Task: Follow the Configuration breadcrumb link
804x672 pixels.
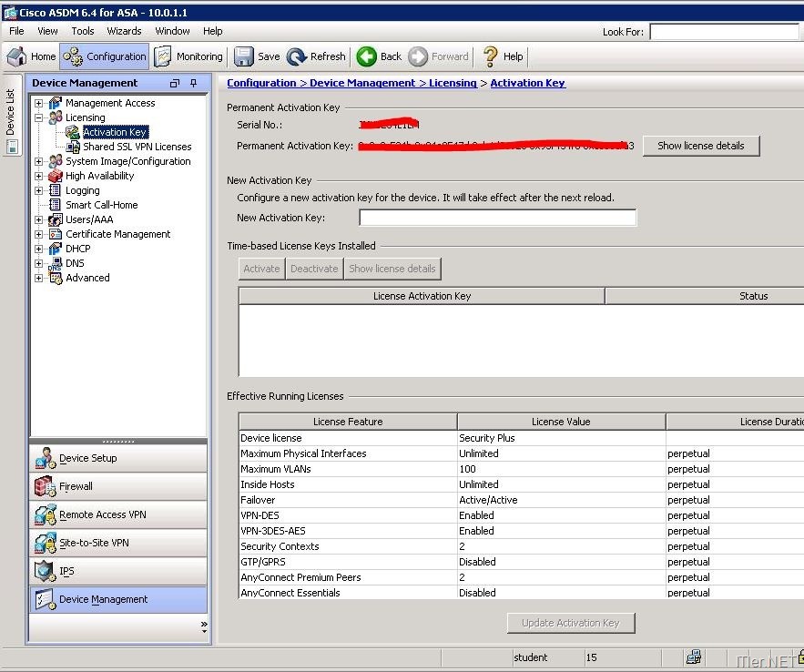Action: pos(261,83)
